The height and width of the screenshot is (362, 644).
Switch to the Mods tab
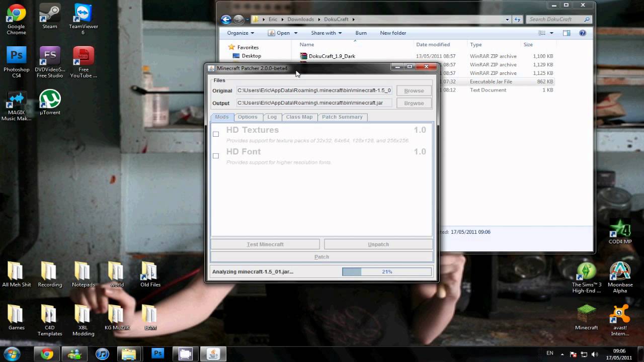222,117
